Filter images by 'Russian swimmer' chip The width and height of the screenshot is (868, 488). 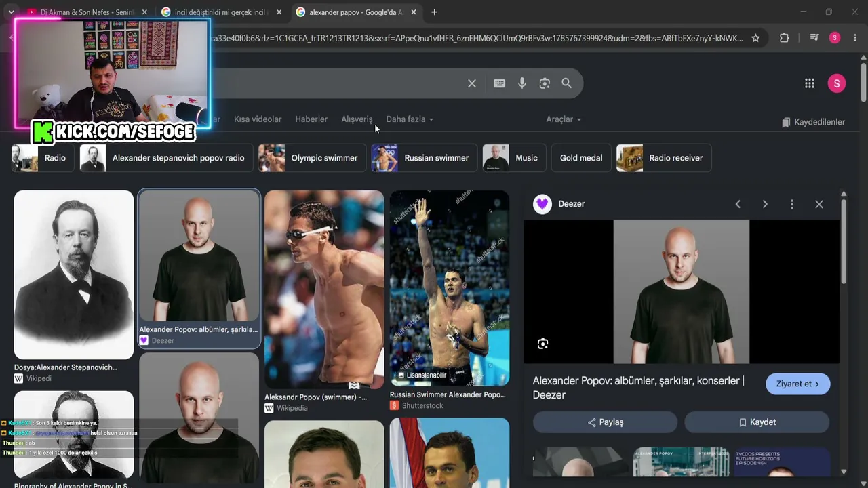[x=424, y=158]
